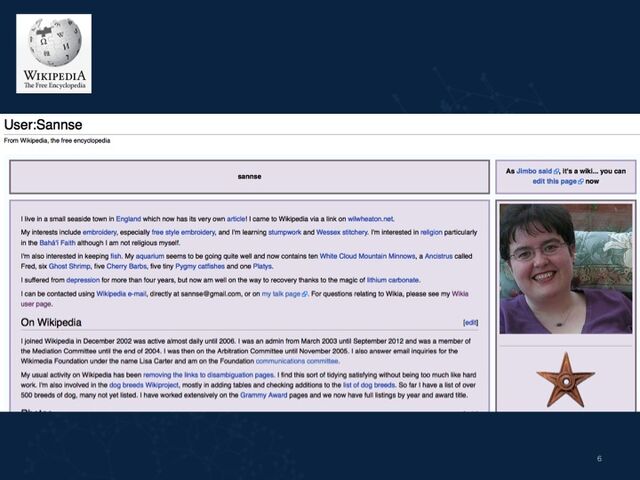
Task: Open the dog breeds Wikiproject link
Action: pos(144,385)
